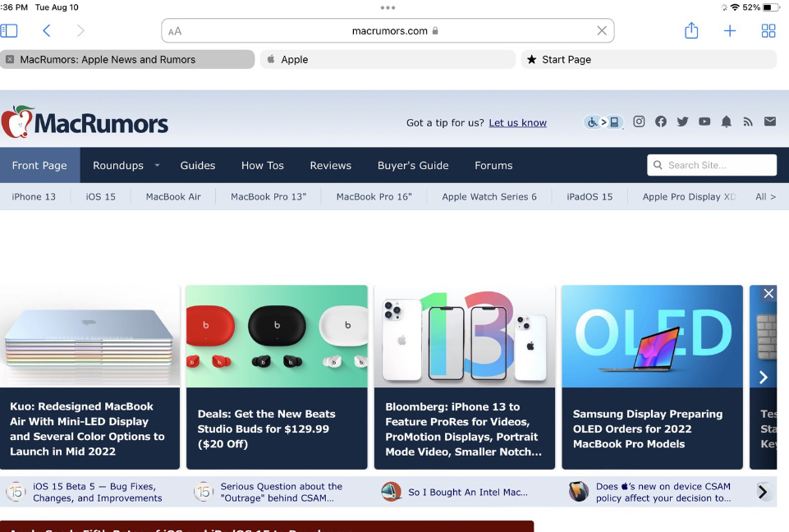
Task: Toggle the accessibility layout switch
Action: (x=603, y=122)
